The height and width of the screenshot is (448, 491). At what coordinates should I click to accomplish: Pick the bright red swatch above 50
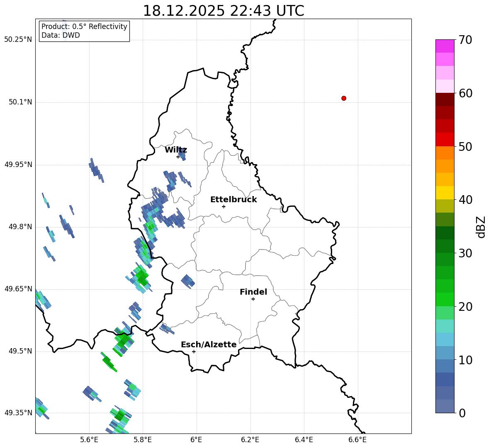click(445, 140)
